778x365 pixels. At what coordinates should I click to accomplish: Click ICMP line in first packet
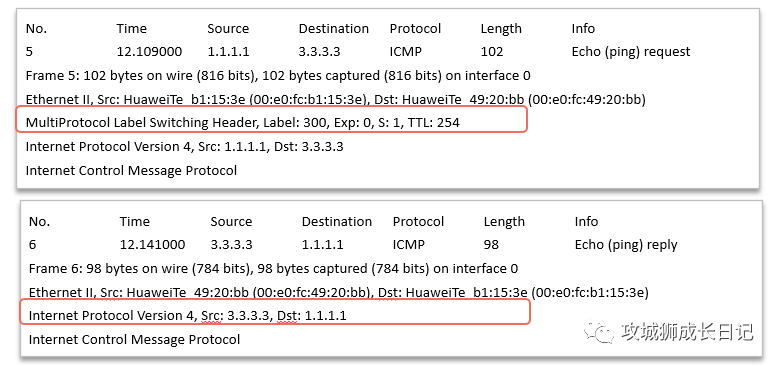coord(131,171)
